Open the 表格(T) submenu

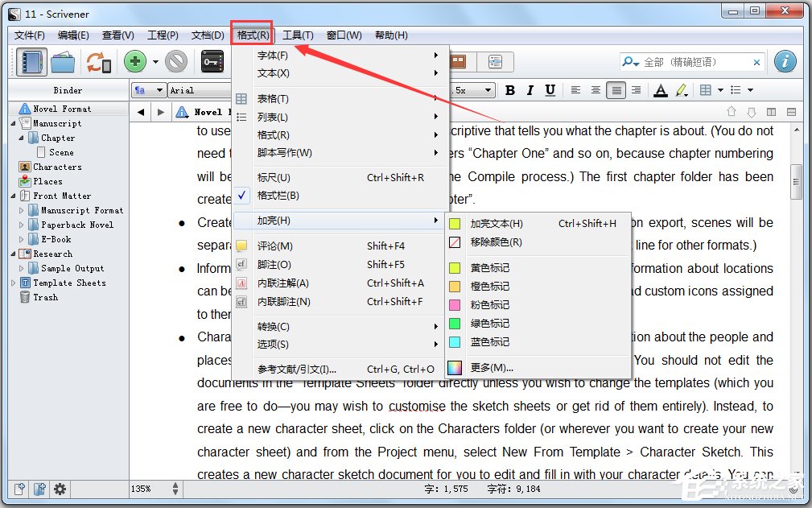[340, 98]
